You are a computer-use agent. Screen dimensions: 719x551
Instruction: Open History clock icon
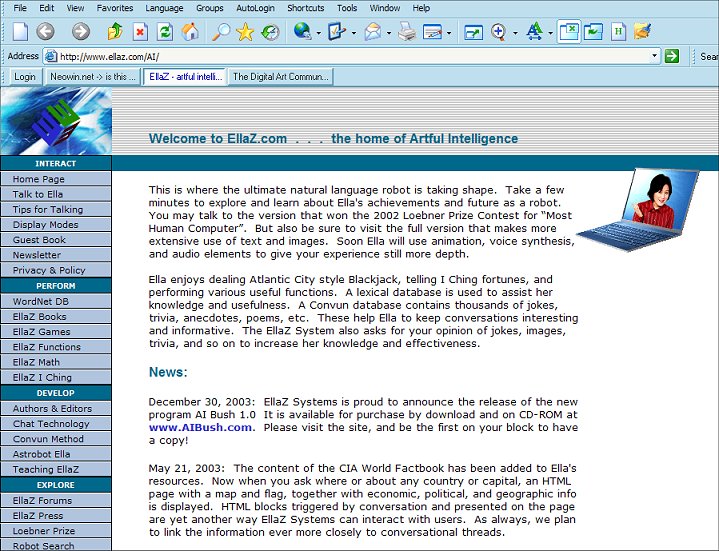(271, 32)
